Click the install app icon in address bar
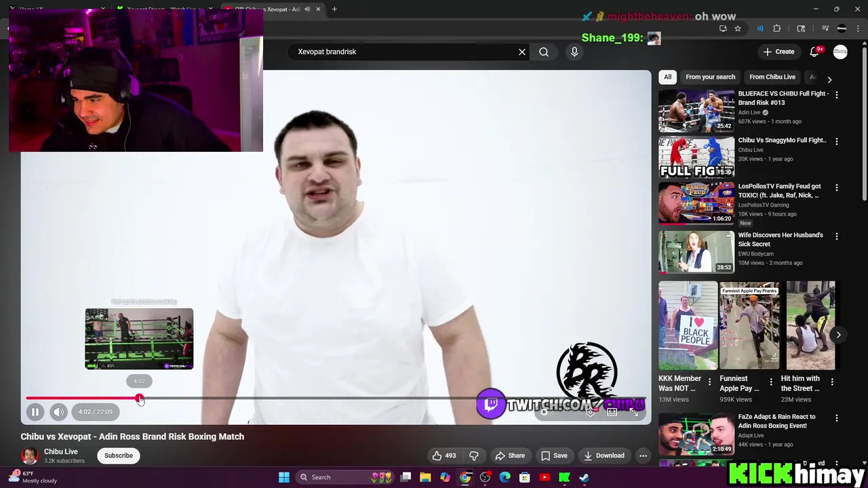This screenshot has width=868, height=488. click(723, 28)
